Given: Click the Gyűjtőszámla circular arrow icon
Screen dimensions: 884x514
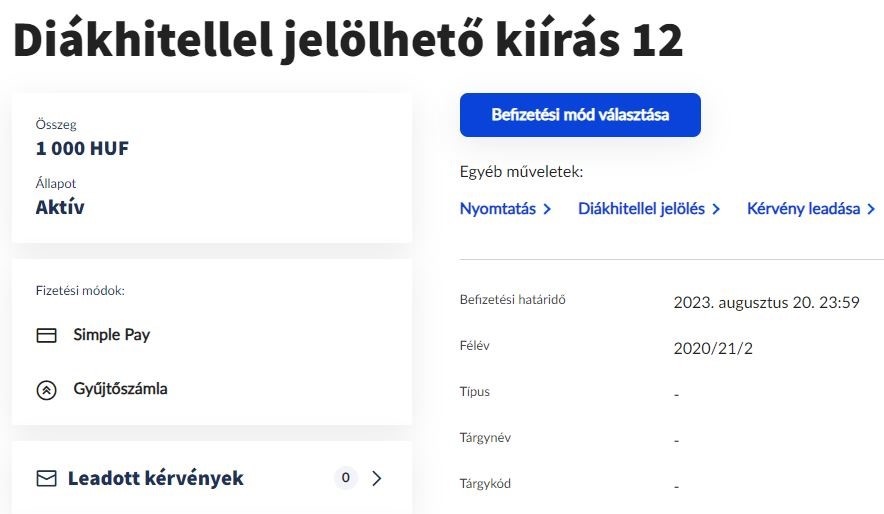Looking at the screenshot, I should (x=46, y=390).
